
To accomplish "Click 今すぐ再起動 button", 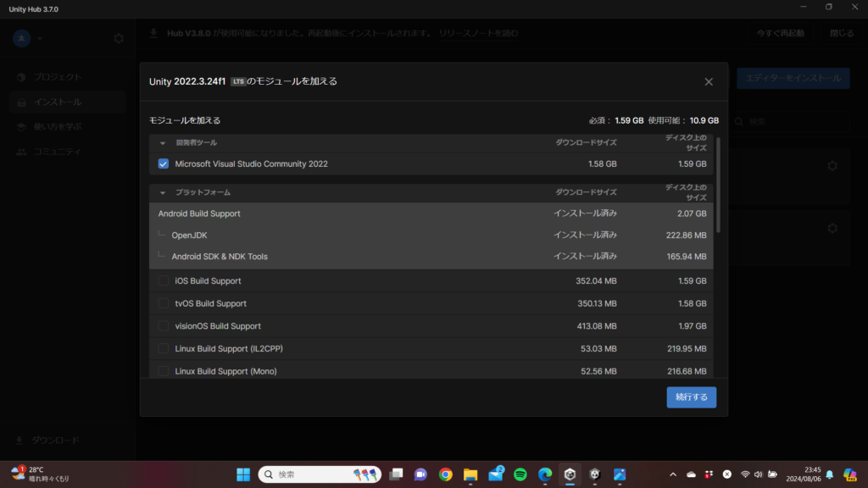I will pos(781,33).
